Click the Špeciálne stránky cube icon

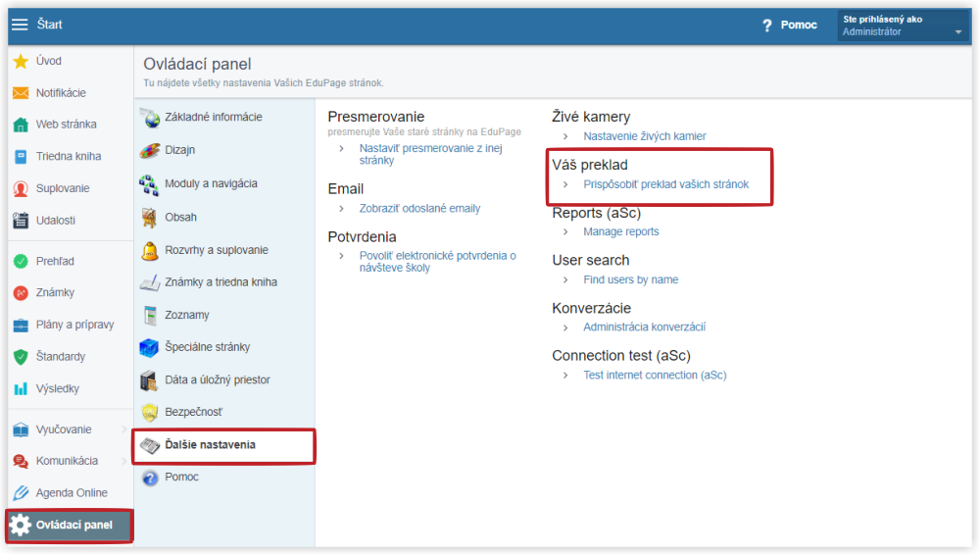(149, 347)
